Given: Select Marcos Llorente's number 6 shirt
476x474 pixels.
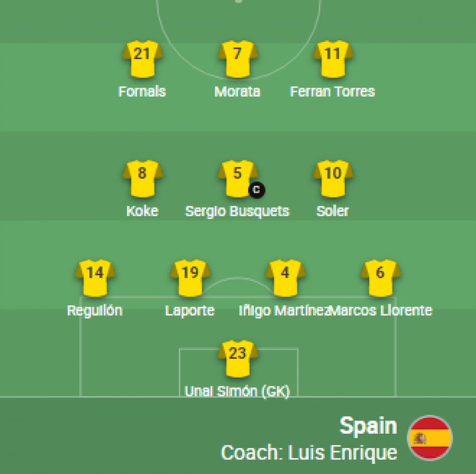Looking at the screenshot, I should (x=381, y=278).
